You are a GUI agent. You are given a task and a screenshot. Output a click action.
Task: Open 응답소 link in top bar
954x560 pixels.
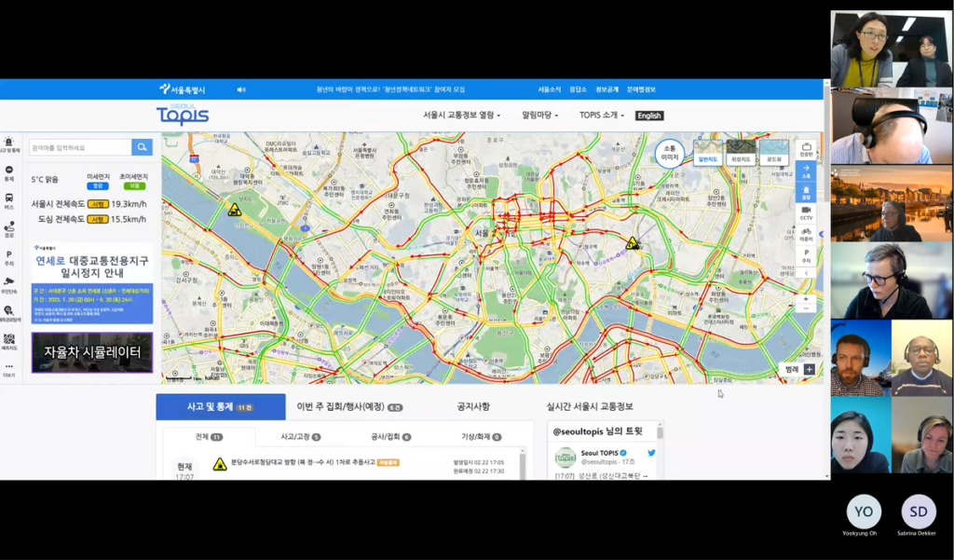click(578, 89)
